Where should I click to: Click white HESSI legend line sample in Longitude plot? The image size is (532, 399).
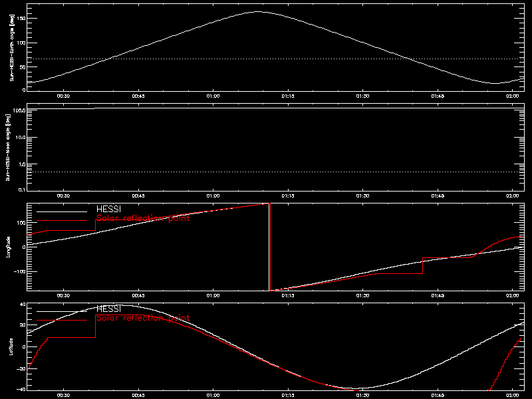tap(62, 211)
